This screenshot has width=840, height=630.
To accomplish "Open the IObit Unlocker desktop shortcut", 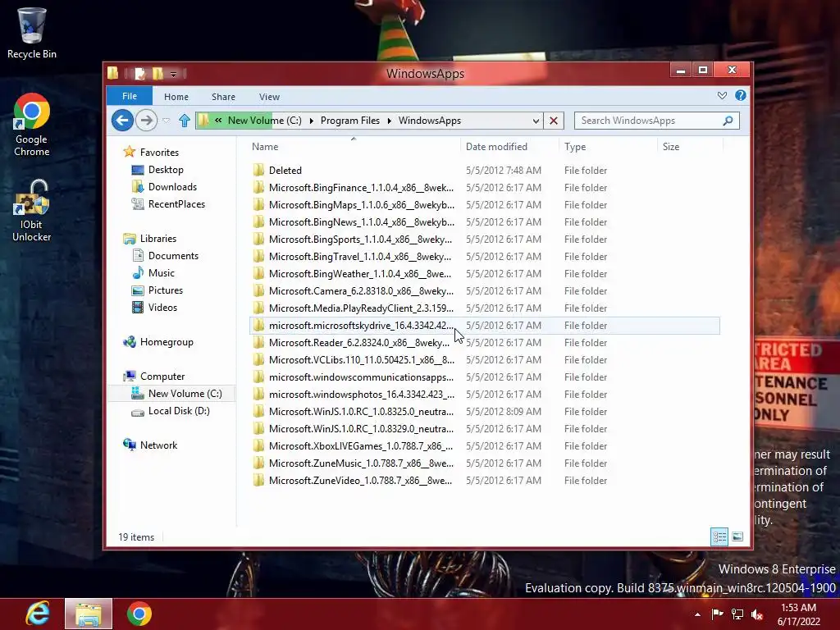I will click(32, 211).
